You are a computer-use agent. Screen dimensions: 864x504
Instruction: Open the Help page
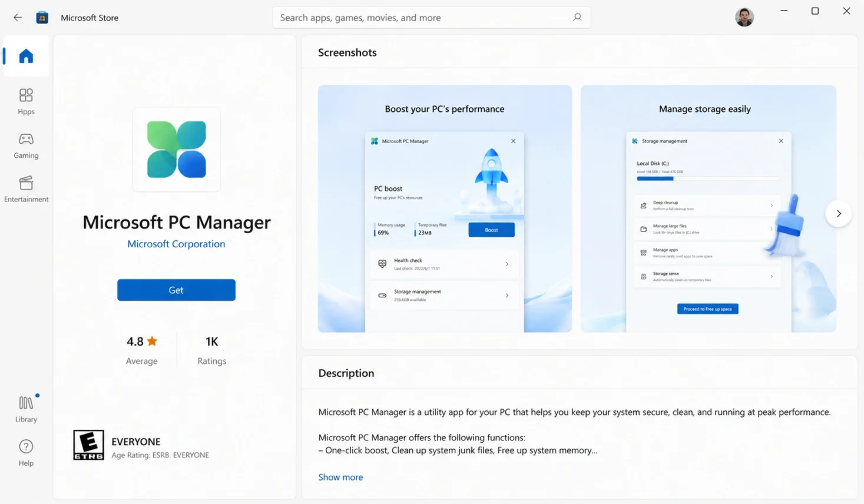26,453
